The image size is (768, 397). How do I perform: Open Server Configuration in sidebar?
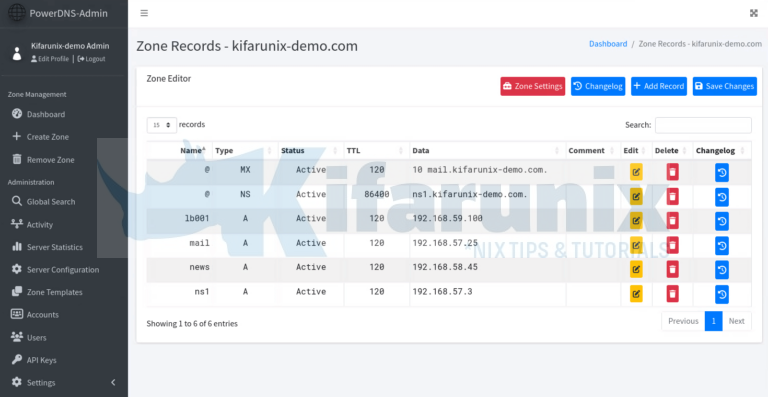[64, 269]
